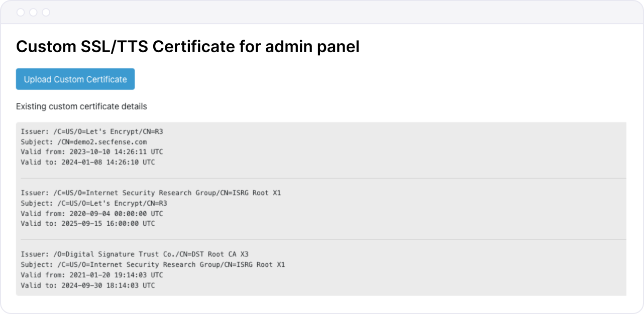Click the green window control dot
Viewport: 644px width, 314px height.
46,12
